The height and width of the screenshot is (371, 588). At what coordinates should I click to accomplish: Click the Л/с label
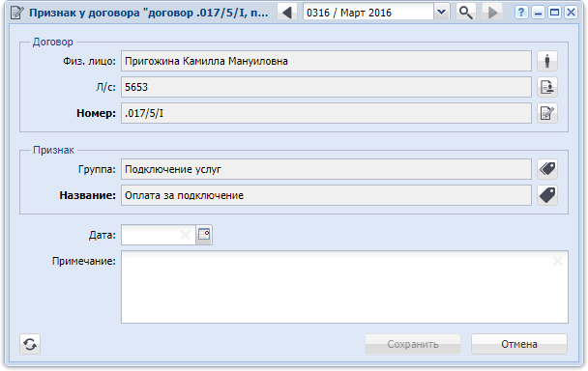click(x=105, y=87)
